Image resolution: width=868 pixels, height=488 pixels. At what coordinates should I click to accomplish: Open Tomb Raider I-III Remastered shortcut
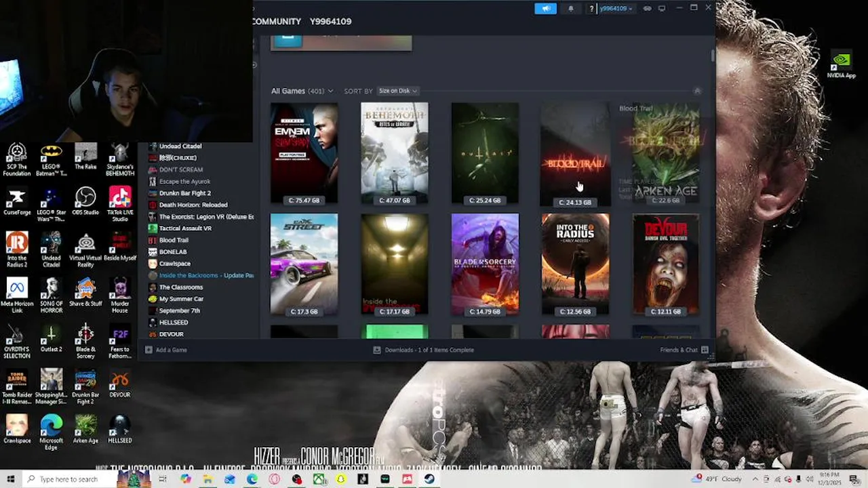pos(17,387)
